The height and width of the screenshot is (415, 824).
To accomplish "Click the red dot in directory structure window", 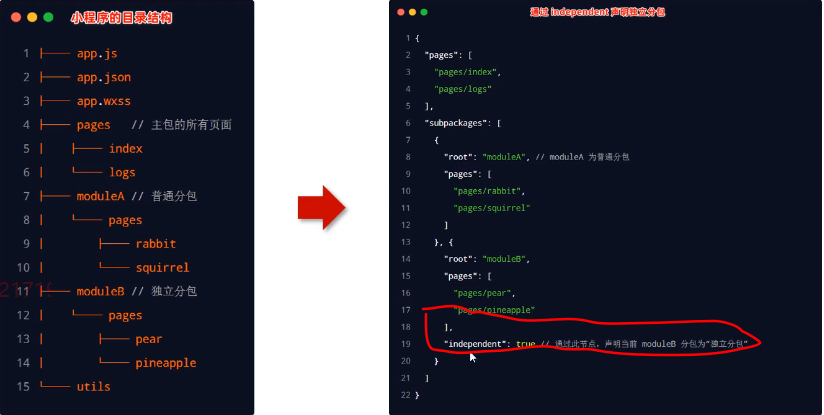I will tap(16, 17).
